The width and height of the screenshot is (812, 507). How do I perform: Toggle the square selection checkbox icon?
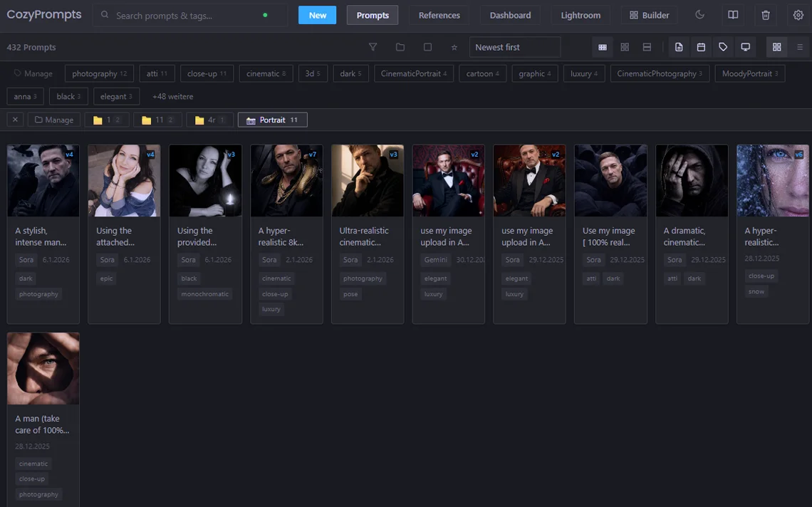427,47
